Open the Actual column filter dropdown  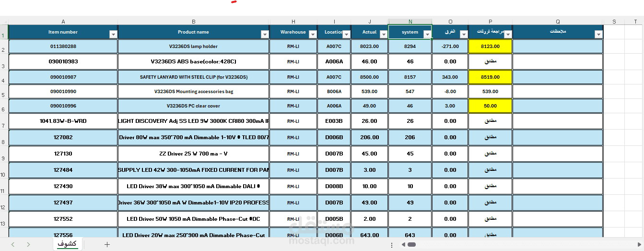384,34
